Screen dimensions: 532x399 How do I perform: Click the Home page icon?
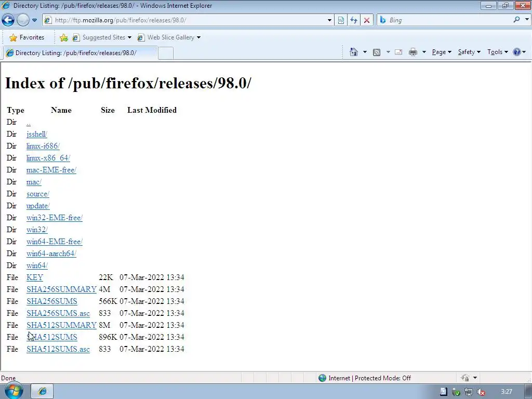pyautogui.click(x=354, y=52)
